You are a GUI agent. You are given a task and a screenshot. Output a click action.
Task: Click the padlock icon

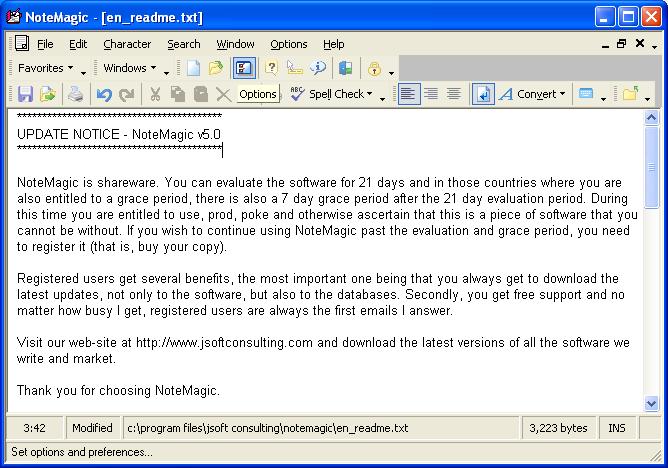(374, 69)
